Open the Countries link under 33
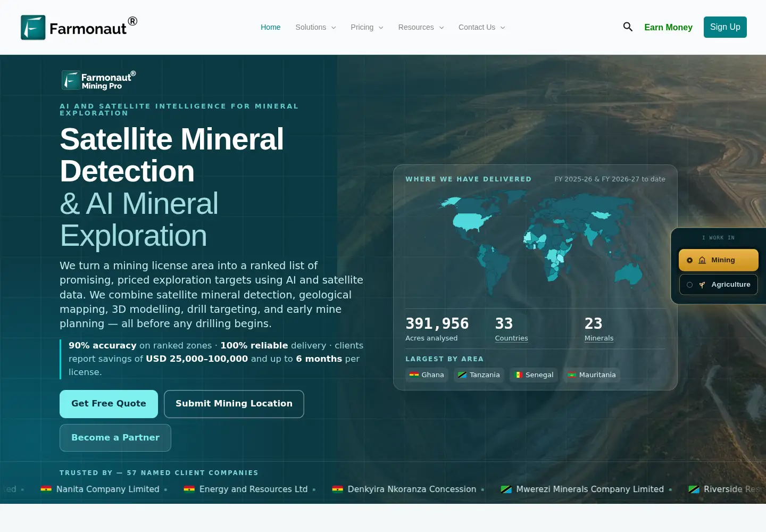 coord(511,338)
